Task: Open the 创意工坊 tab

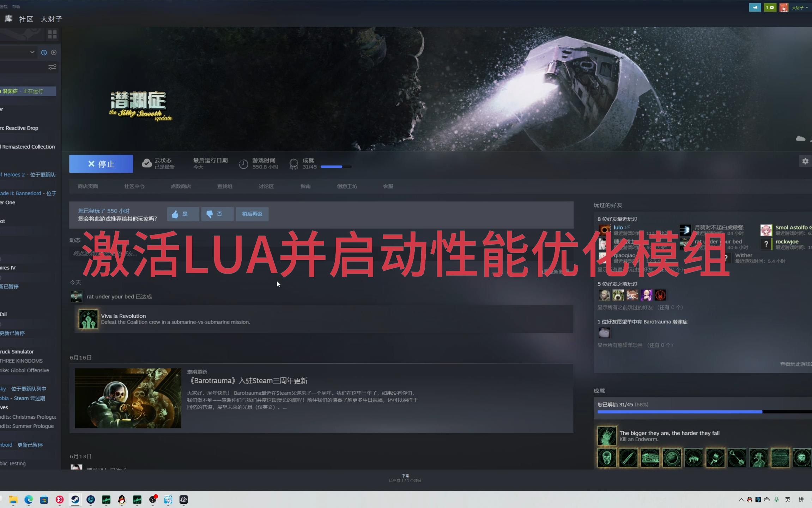Action: pos(347,186)
